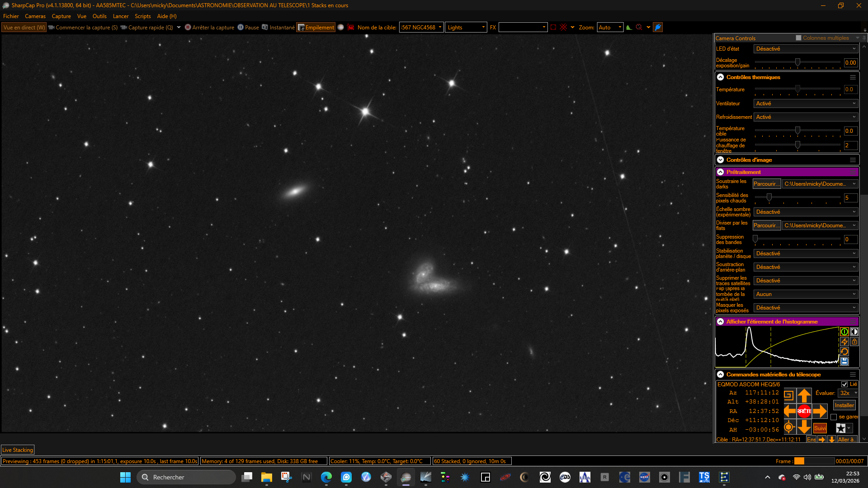Open the Ventilateur dropdown
The image size is (868, 488).
click(x=806, y=103)
